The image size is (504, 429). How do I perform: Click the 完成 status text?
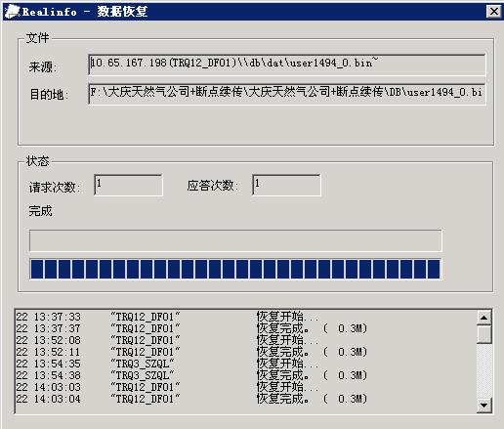tap(40, 211)
